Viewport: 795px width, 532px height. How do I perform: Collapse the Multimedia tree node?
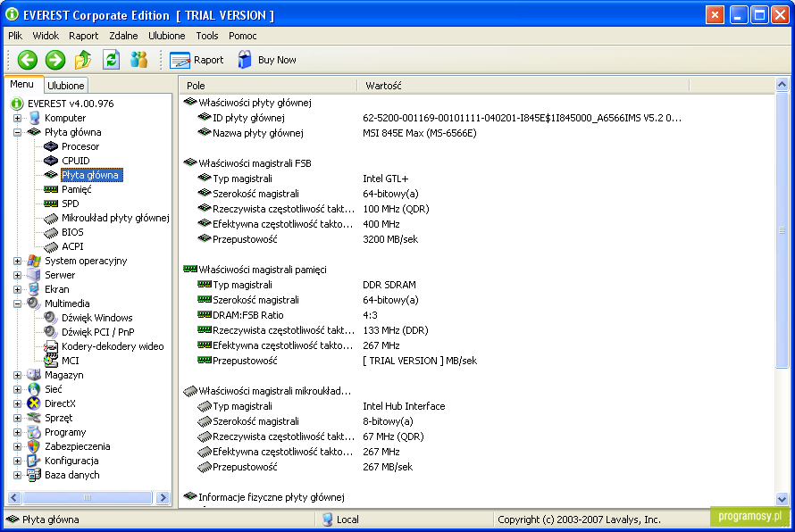coord(17,303)
